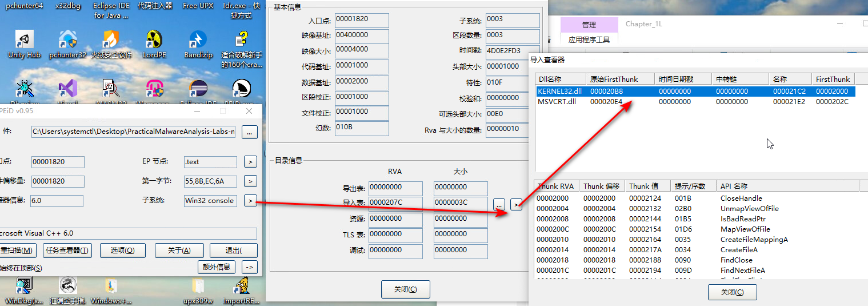Click the 时间日期戳 column header
The image size is (868, 306).
click(683, 79)
